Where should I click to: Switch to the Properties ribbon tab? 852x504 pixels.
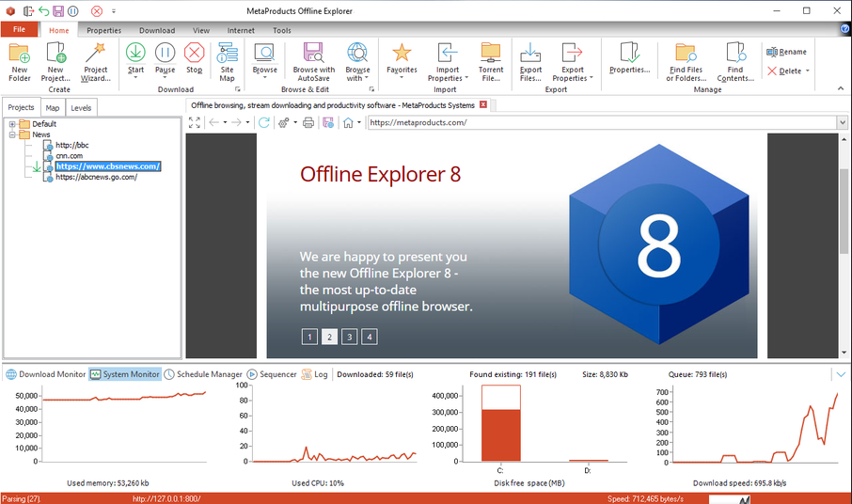(x=103, y=30)
